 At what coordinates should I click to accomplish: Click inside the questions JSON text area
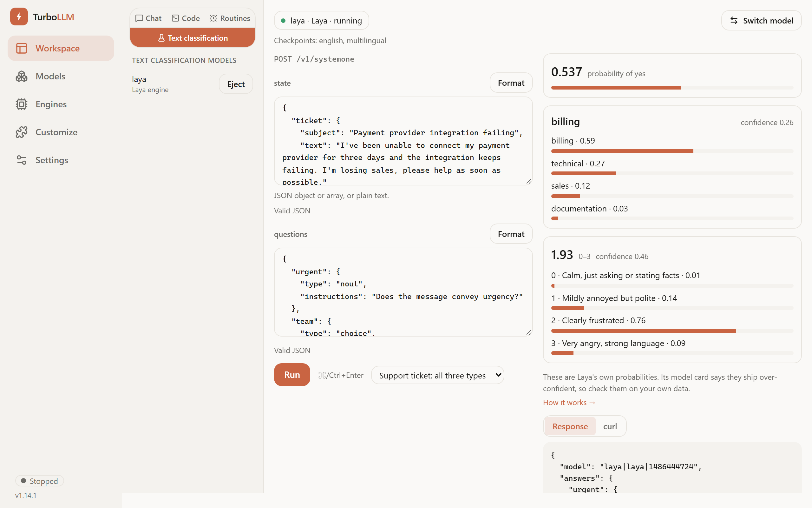pos(403,292)
